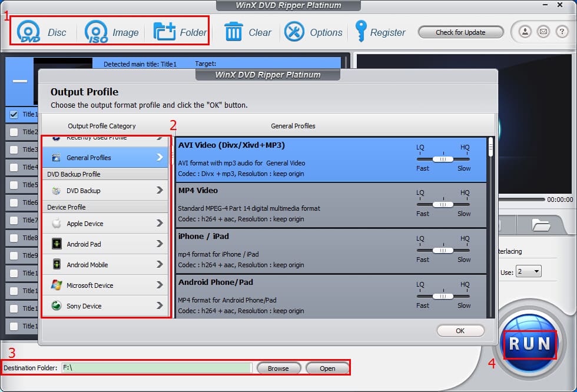Open the destination folder with Open button
The height and width of the screenshot is (392, 577).
(327, 368)
